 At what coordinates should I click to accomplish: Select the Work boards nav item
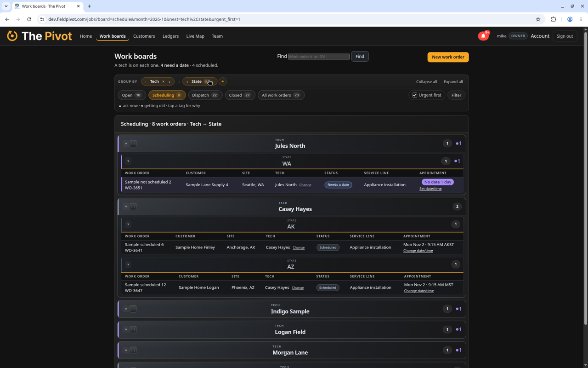[113, 36]
